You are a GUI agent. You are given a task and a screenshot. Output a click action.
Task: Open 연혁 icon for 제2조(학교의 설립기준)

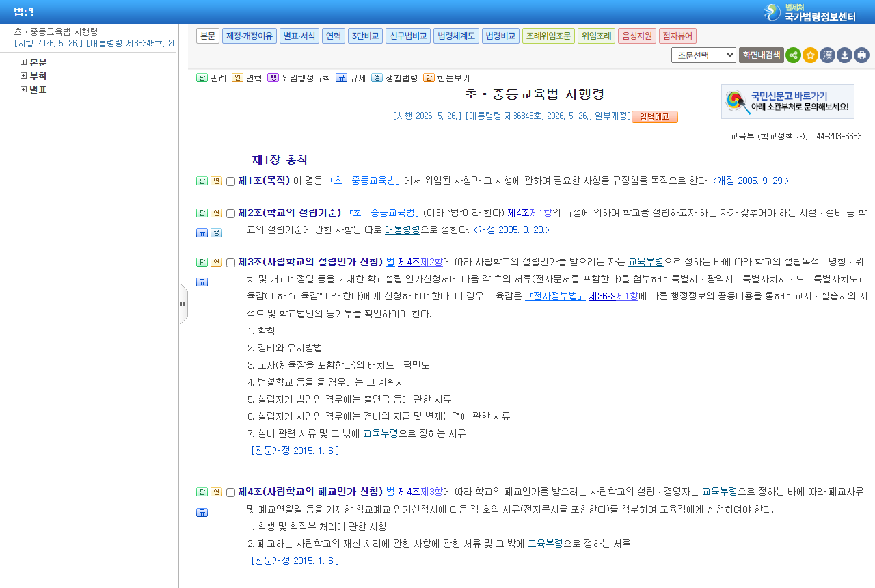click(x=216, y=213)
